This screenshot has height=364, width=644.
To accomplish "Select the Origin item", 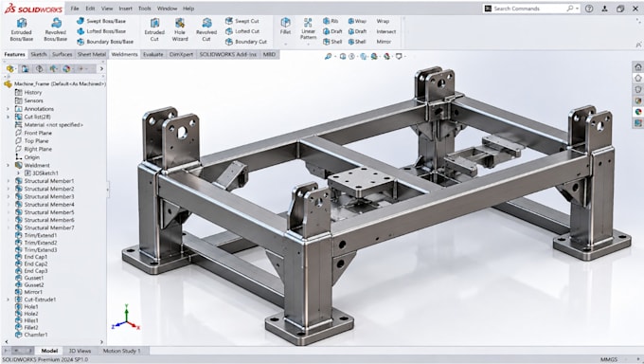I will (27, 157).
